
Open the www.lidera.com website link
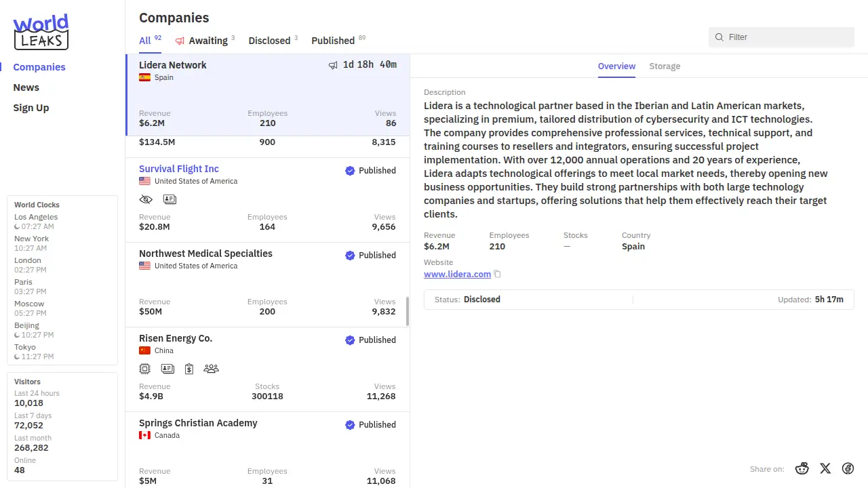457,274
